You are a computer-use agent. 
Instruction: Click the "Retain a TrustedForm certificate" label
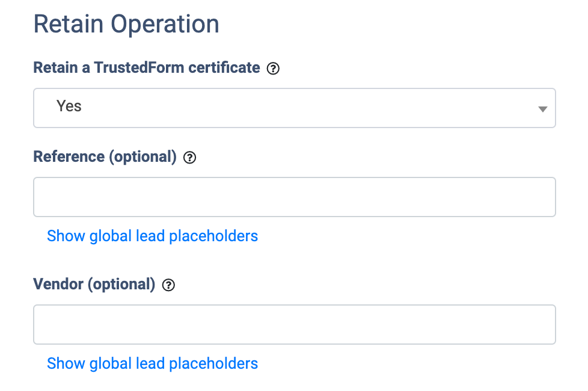[x=146, y=68]
